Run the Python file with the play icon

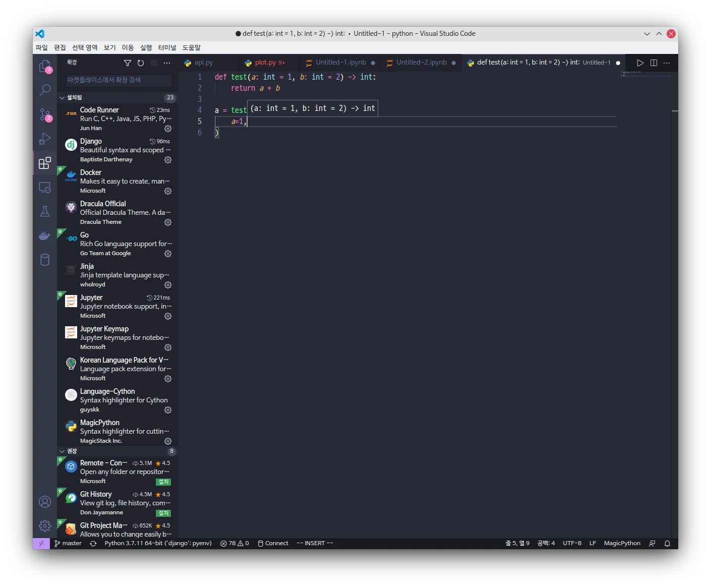(x=640, y=63)
